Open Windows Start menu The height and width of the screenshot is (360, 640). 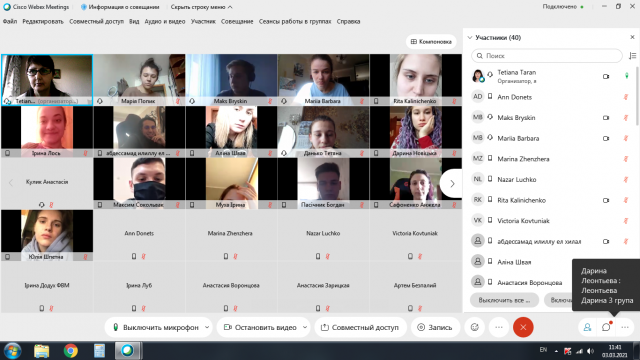pyautogui.click(x=13, y=351)
